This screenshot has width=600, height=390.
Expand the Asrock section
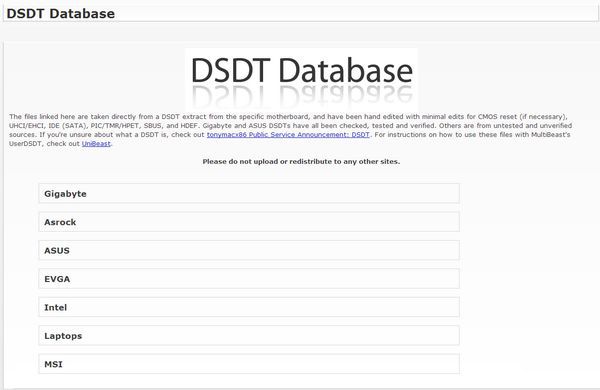(x=249, y=222)
